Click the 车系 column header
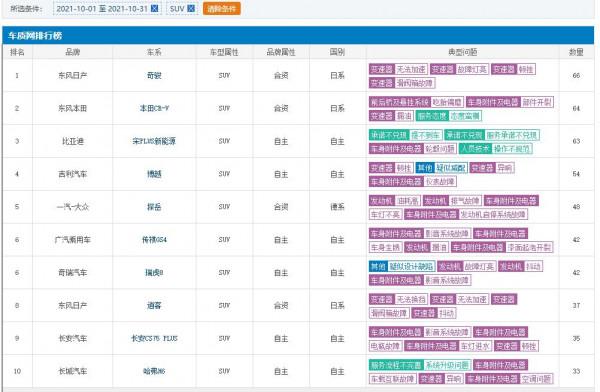Image resolution: width=600 pixels, height=392 pixels. click(154, 52)
